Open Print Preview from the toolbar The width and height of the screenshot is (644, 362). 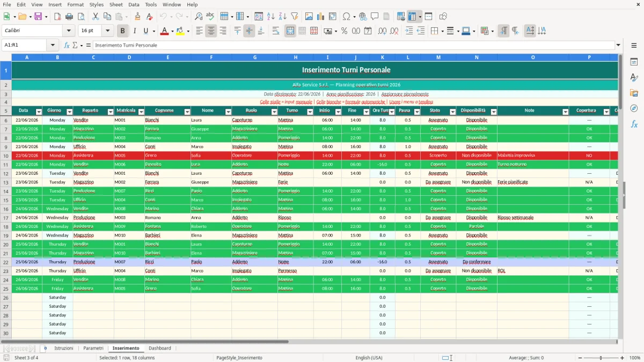[x=80, y=17]
